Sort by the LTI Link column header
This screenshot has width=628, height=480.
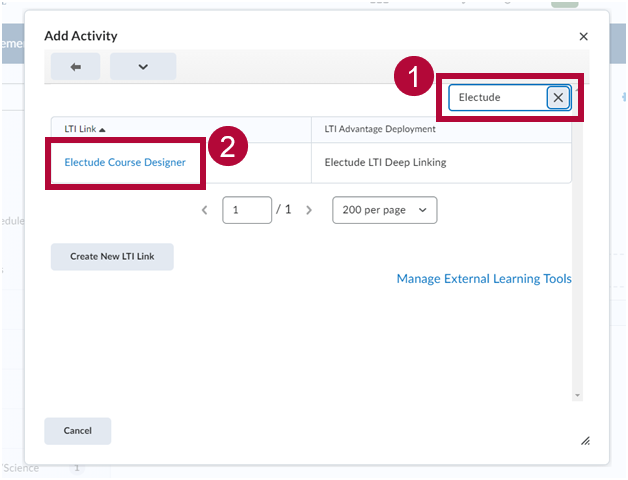85,129
